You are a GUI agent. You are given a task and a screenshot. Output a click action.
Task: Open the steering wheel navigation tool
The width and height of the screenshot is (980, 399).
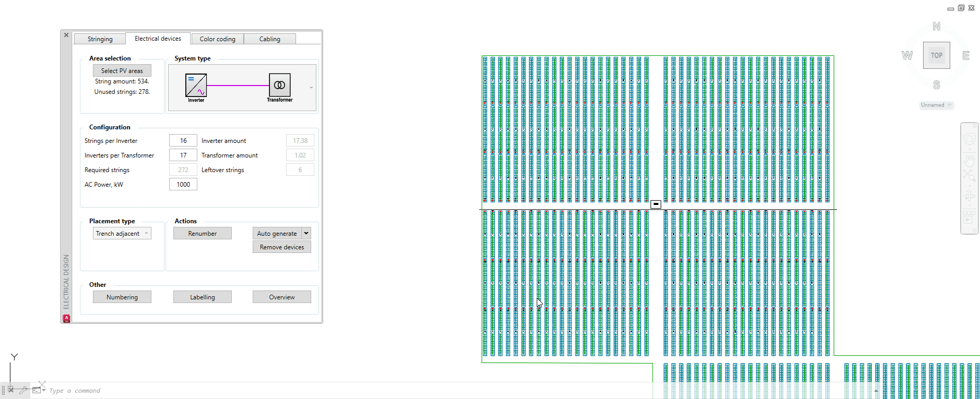coord(970,139)
